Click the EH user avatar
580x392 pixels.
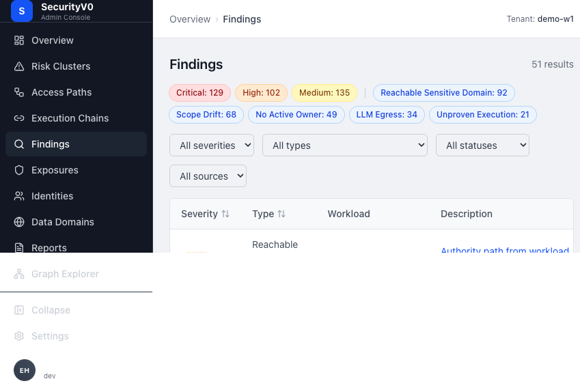click(x=25, y=370)
